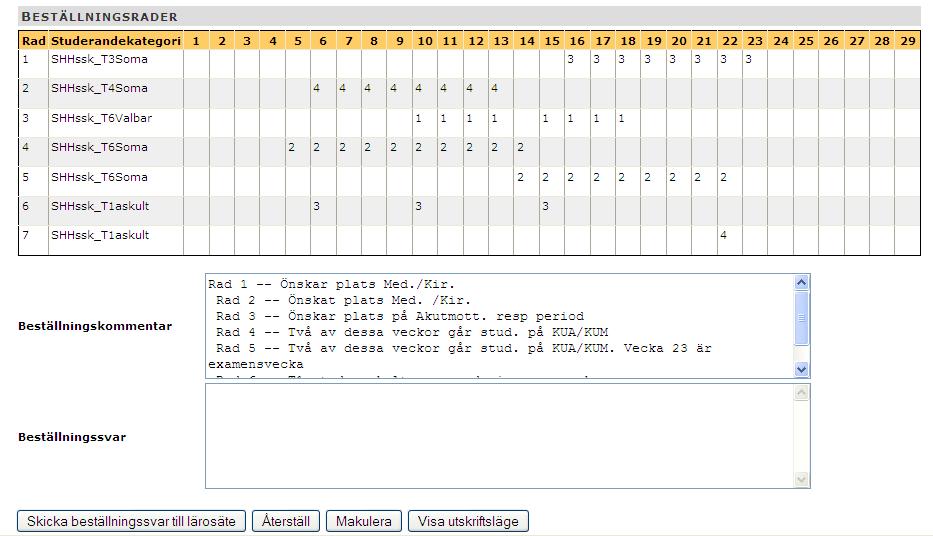The height and width of the screenshot is (536, 933).
Task: Click week 22 value 4 in row 7
Action: coord(724,235)
